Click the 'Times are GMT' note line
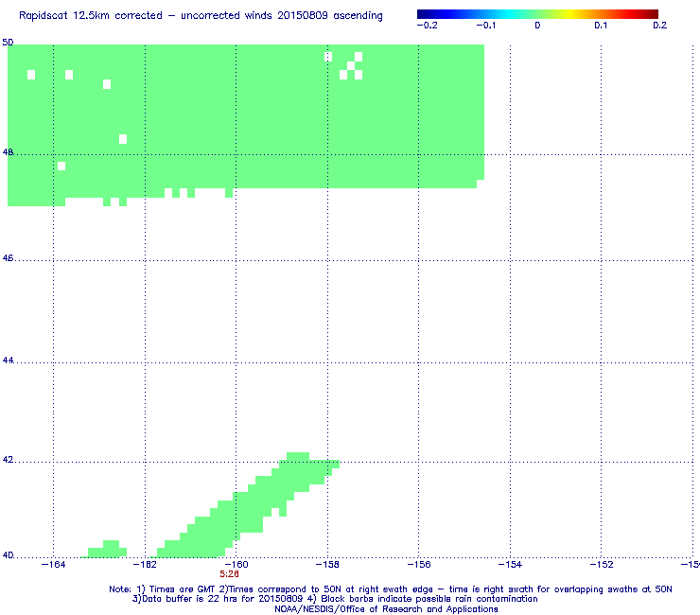The width and height of the screenshot is (700, 615). pyautogui.click(x=390, y=589)
